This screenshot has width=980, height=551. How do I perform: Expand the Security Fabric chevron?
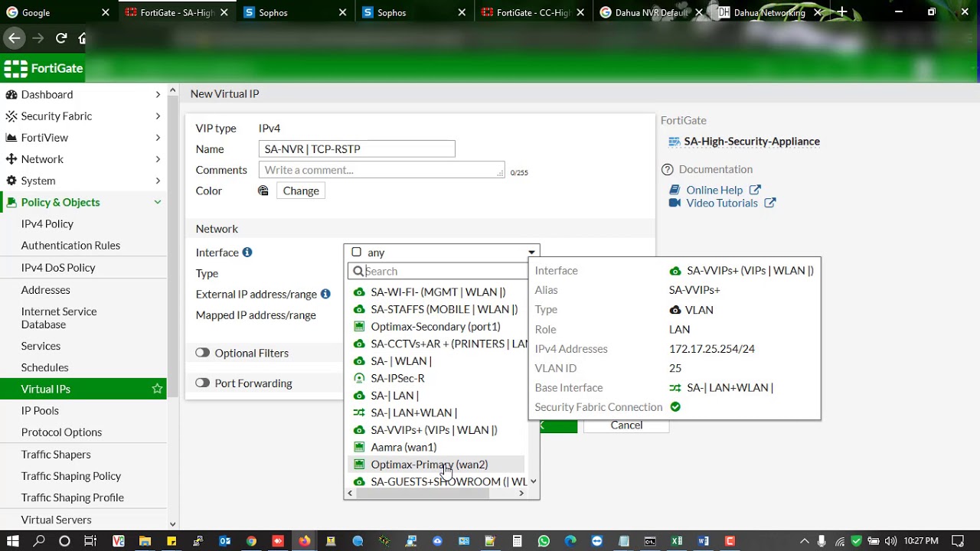click(158, 116)
